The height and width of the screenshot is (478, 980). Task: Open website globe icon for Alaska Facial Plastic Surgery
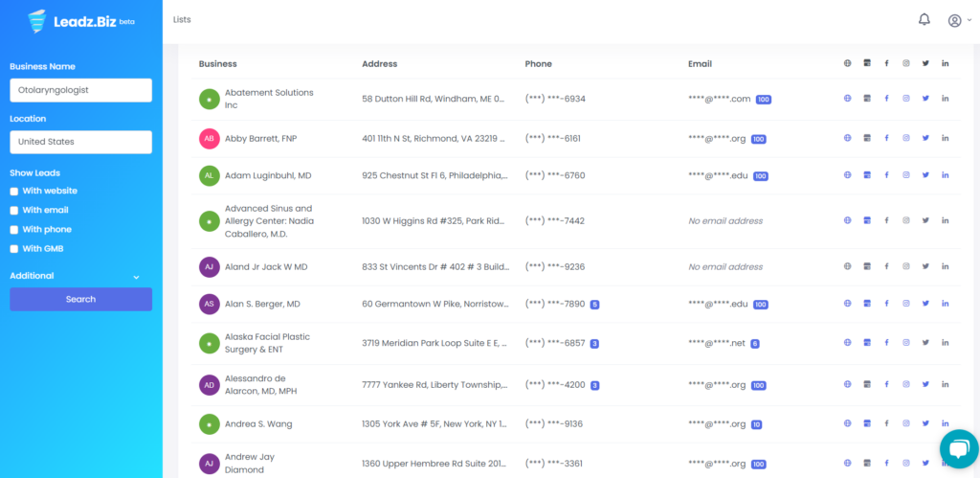tap(848, 343)
